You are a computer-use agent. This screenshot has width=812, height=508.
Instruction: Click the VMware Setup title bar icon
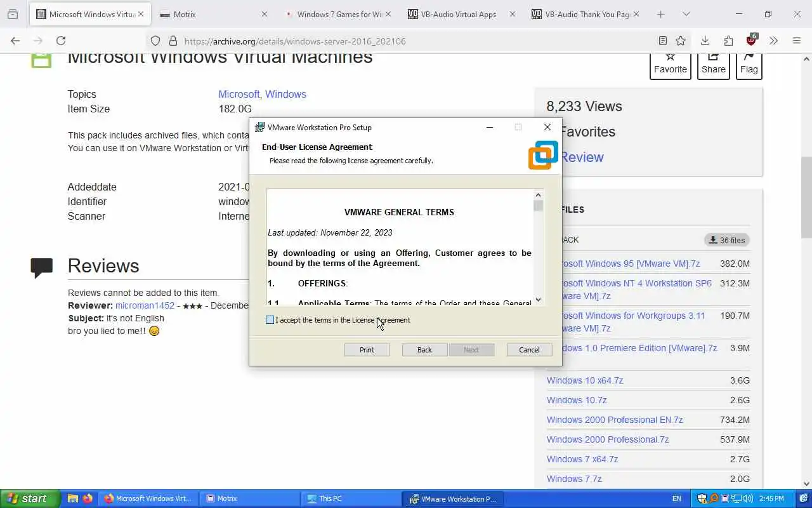pyautogui.click(x=259, y=127)
